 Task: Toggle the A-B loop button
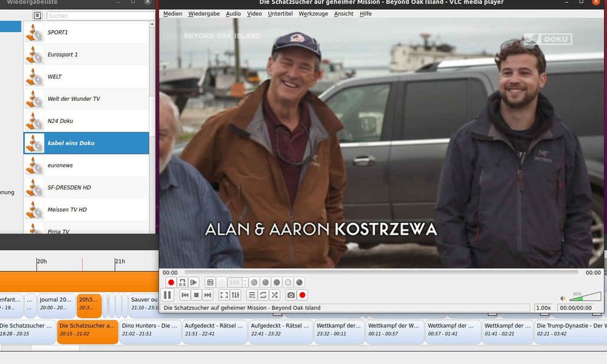182,283
